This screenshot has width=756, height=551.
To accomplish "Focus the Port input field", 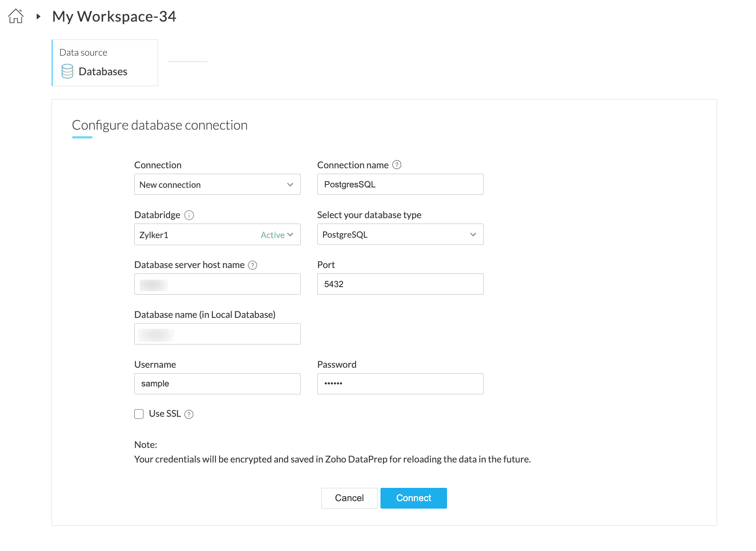I will (x=400, y=284).
